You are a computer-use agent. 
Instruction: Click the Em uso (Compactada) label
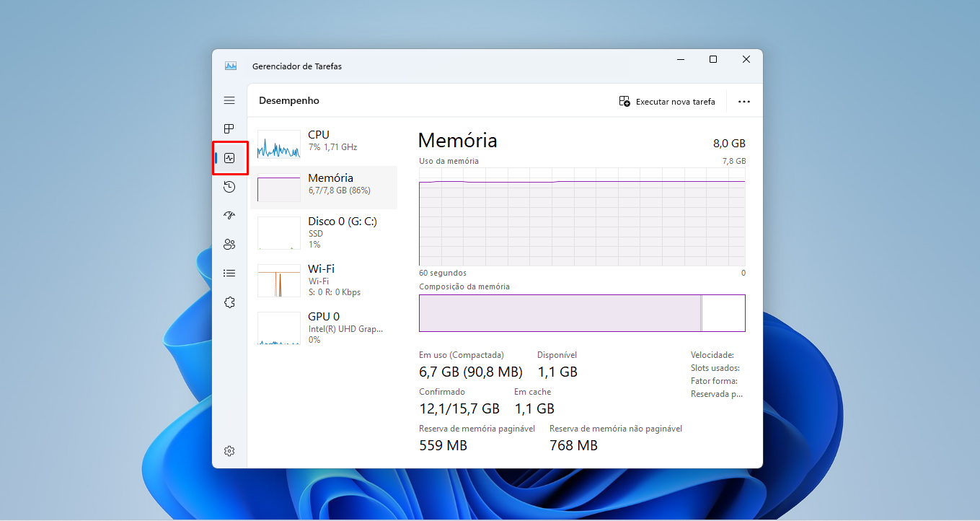coord(462,355)
